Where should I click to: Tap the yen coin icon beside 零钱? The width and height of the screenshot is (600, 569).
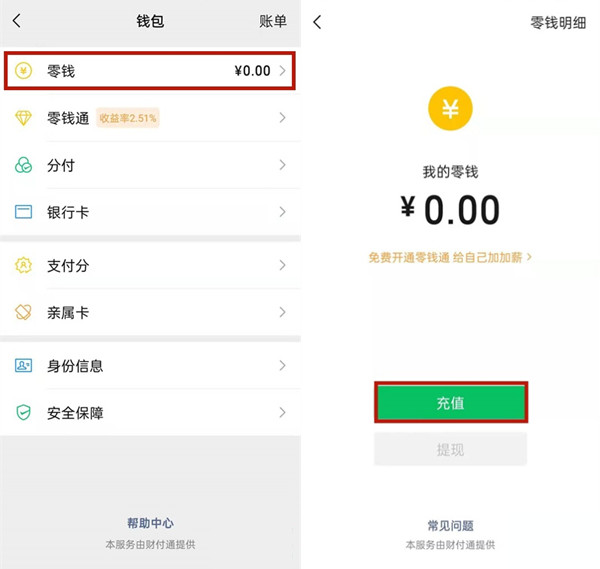tap(24, 71)
